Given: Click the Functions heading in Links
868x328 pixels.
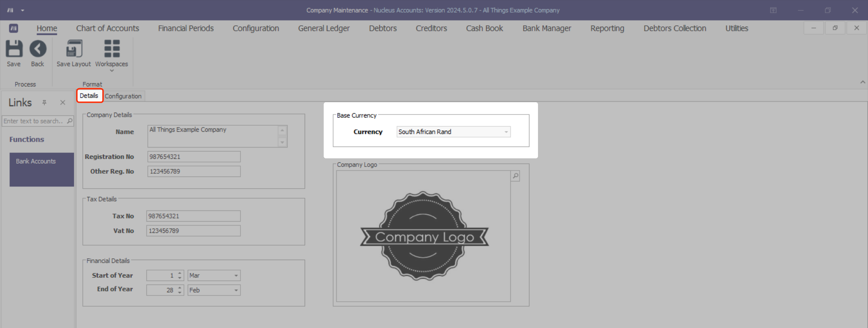Looking at the screenshot, I should pos(27,139).
